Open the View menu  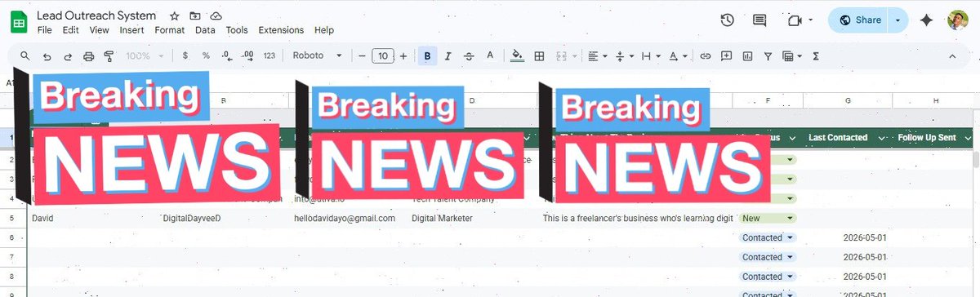(x=99, y=30)
